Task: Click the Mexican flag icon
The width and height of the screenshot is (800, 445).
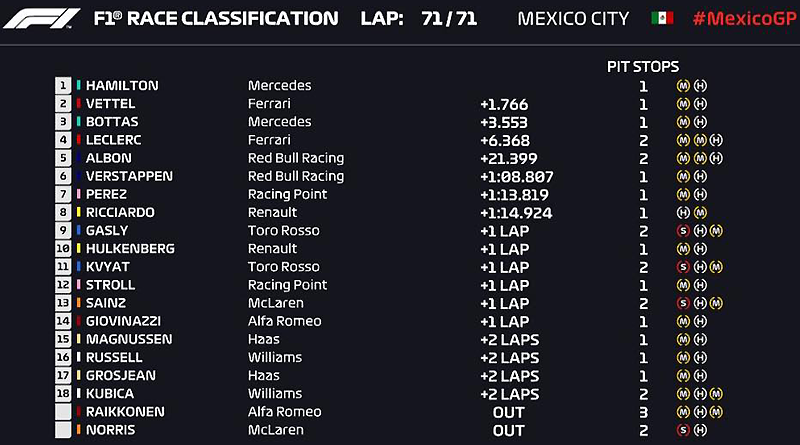Action: tap(662, 18)
